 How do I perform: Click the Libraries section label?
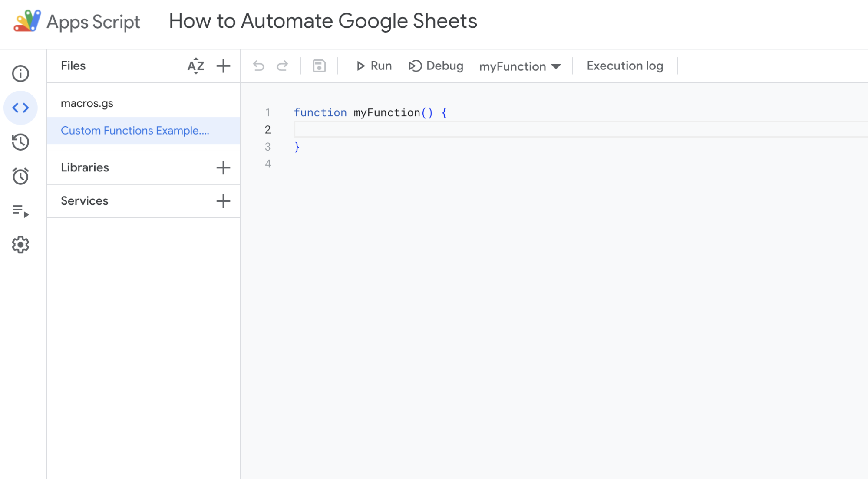[85, 167]
